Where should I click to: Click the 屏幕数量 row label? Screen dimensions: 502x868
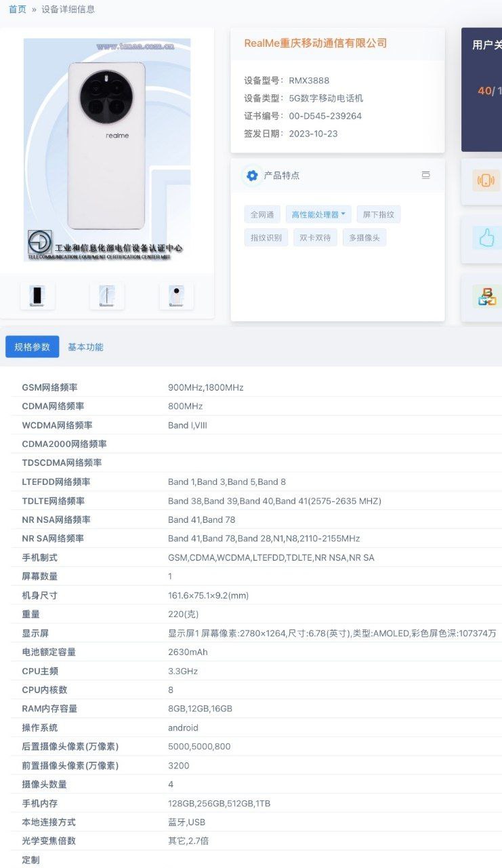point(39,576)
